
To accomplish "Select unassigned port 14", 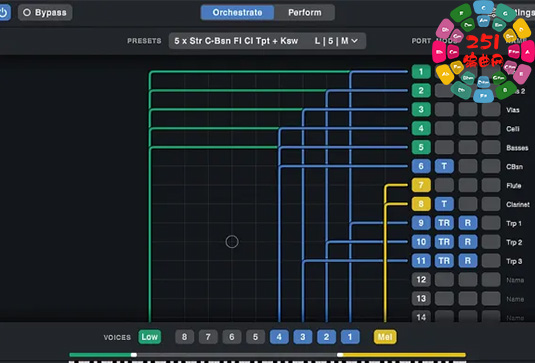I will pos(421,317).
